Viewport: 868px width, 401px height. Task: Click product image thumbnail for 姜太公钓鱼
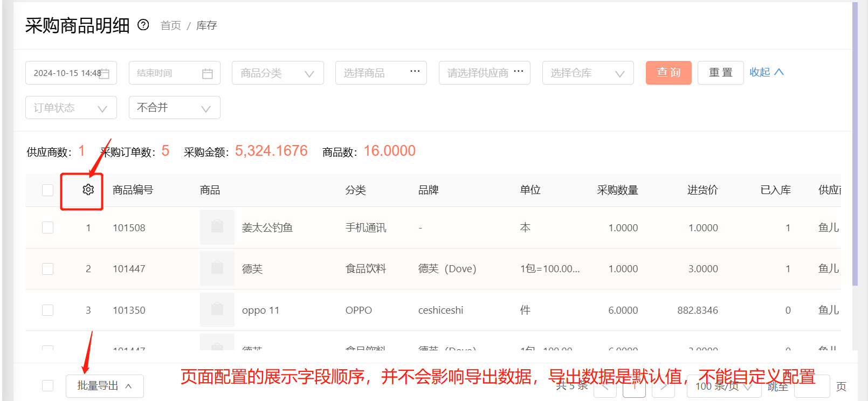pos(217,227)
